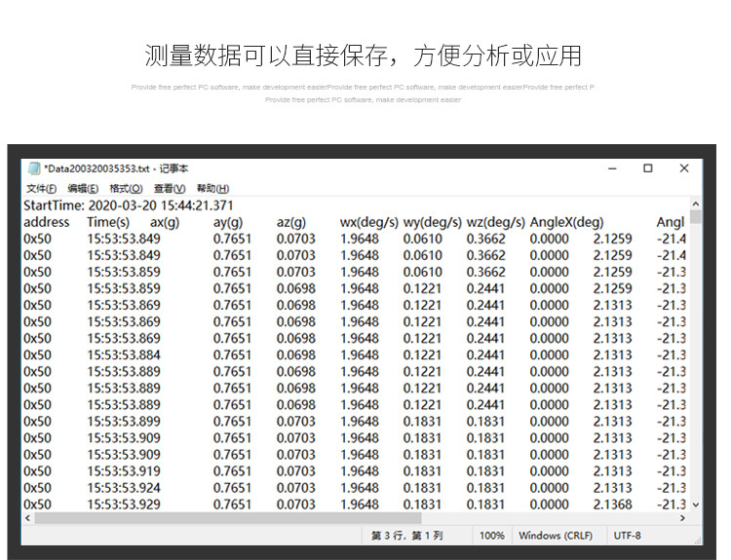
Task: Click the Notepad icon in the title bar
Action: (x=34, y=168)
